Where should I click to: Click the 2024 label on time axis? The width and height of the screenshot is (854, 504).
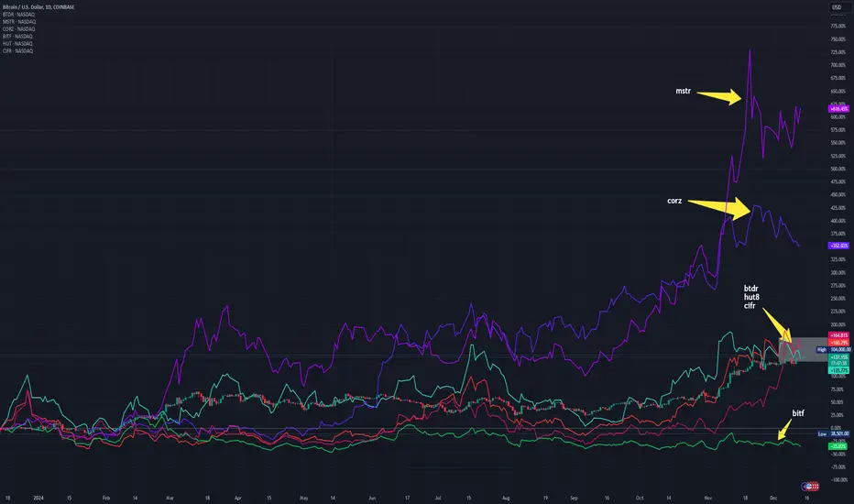38,498
